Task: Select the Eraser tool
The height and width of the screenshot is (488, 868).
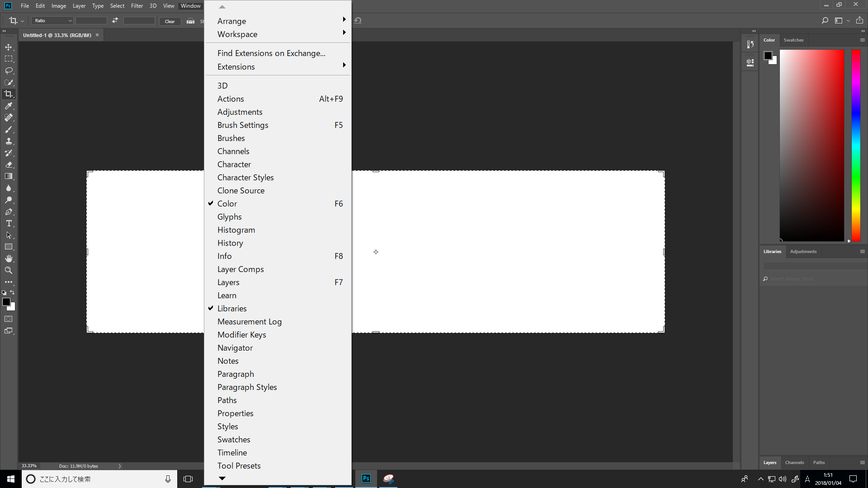Action: [8, 165]
